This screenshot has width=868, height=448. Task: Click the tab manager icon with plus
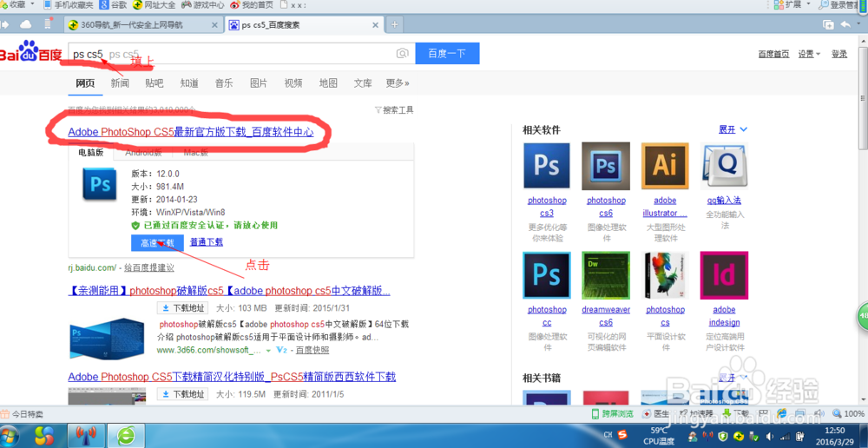(x=828, y=24)
